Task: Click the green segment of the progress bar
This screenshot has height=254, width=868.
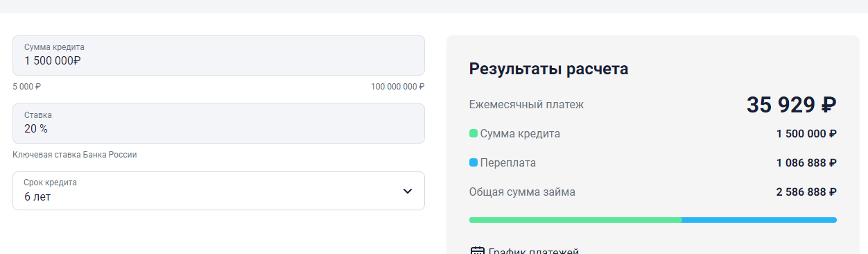Action: 575,220
